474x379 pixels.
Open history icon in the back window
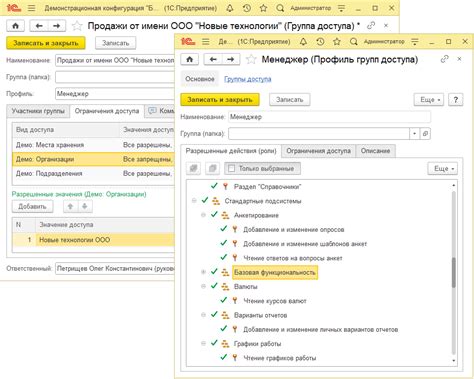(247, 8)
